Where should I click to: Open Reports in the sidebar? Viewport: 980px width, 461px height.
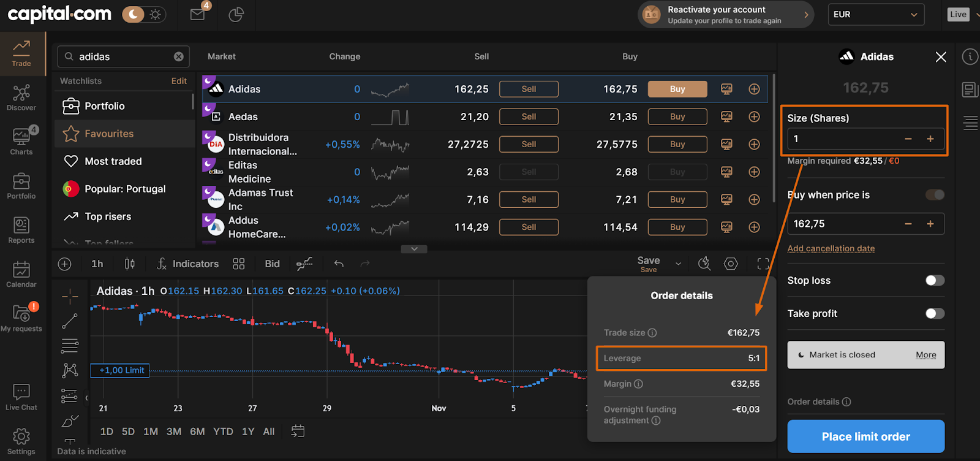click(x=21, y=230)
